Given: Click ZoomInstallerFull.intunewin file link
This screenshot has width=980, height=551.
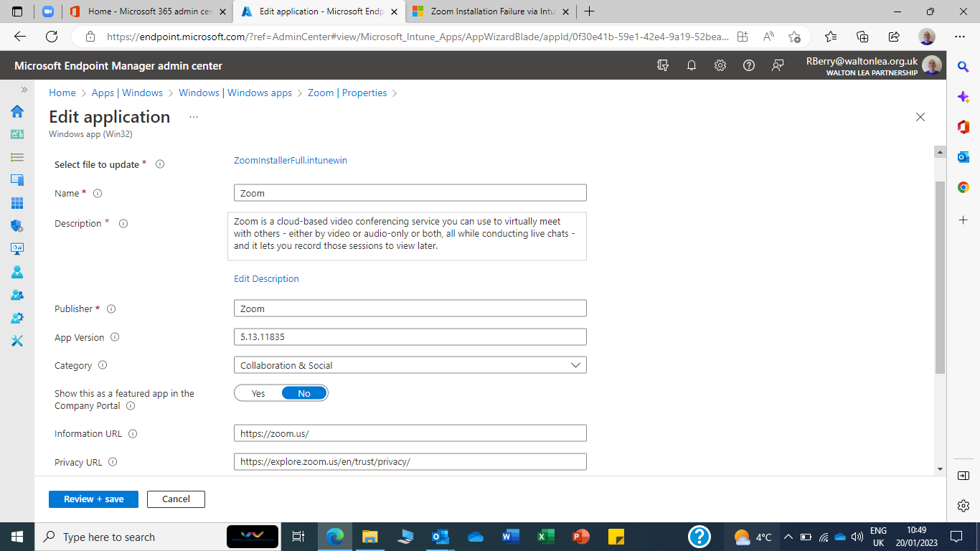Looking at the screenshot, I should click(291, 161).
